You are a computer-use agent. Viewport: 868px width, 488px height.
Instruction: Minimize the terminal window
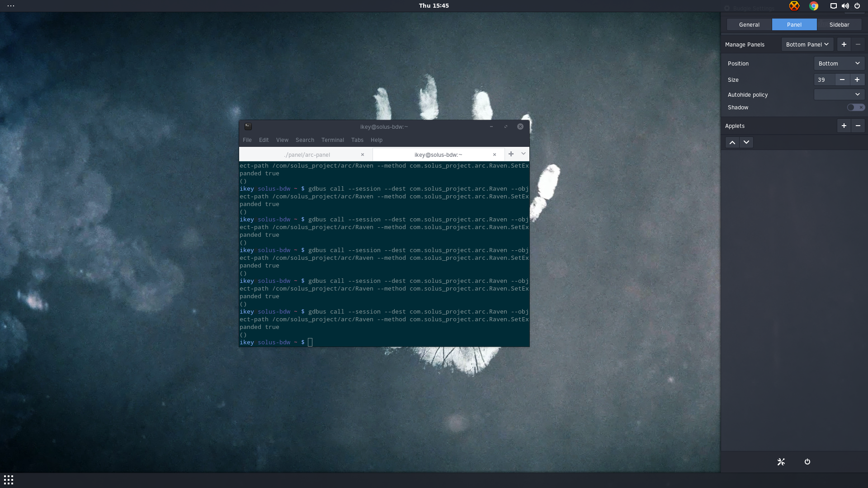click(491, 127)
